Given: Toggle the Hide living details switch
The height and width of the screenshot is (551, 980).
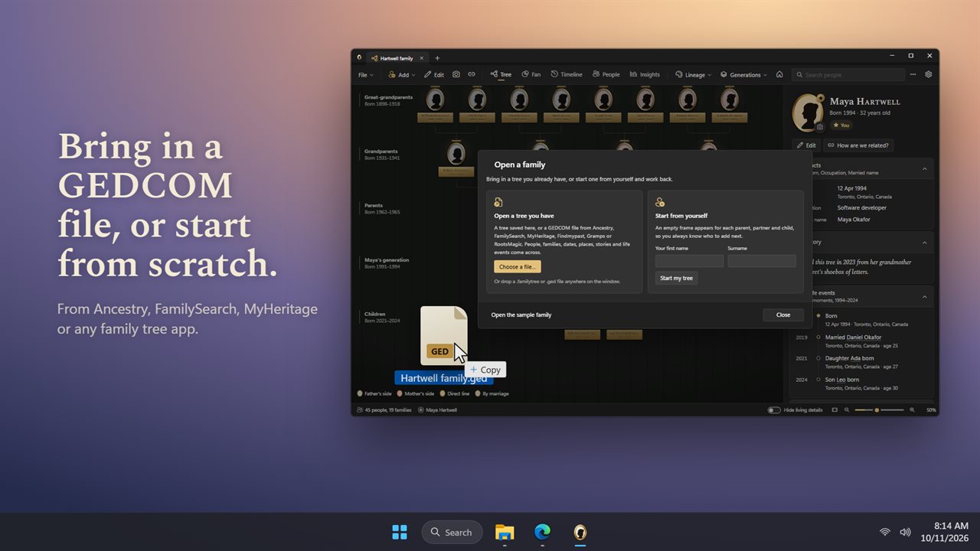Looking at the screenshot, I should click(x=774, y=410).
